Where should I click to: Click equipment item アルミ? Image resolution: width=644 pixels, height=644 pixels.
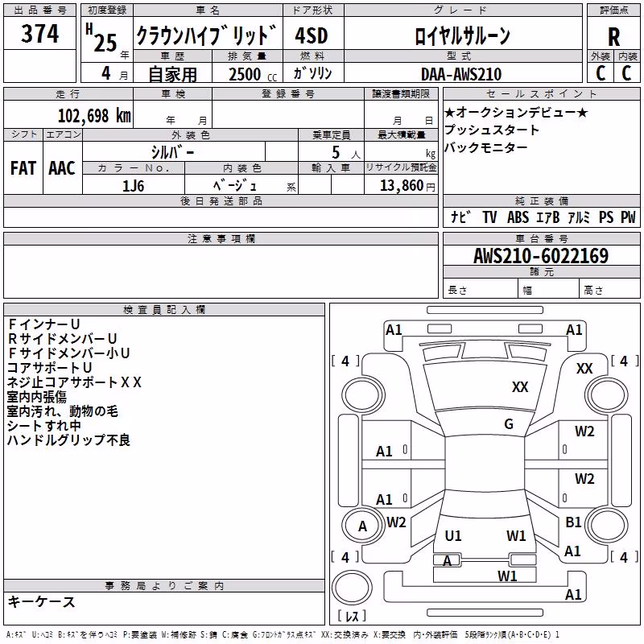(579, 217)
